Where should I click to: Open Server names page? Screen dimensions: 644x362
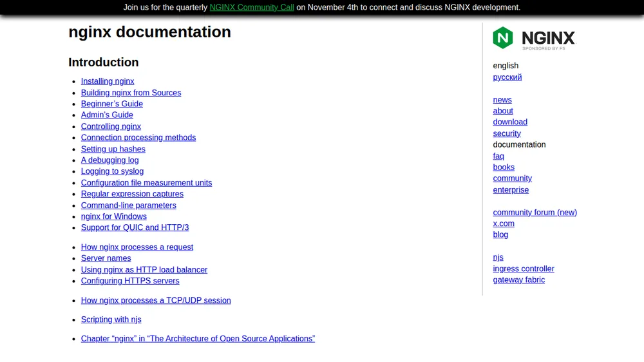(x=106, y=258)
